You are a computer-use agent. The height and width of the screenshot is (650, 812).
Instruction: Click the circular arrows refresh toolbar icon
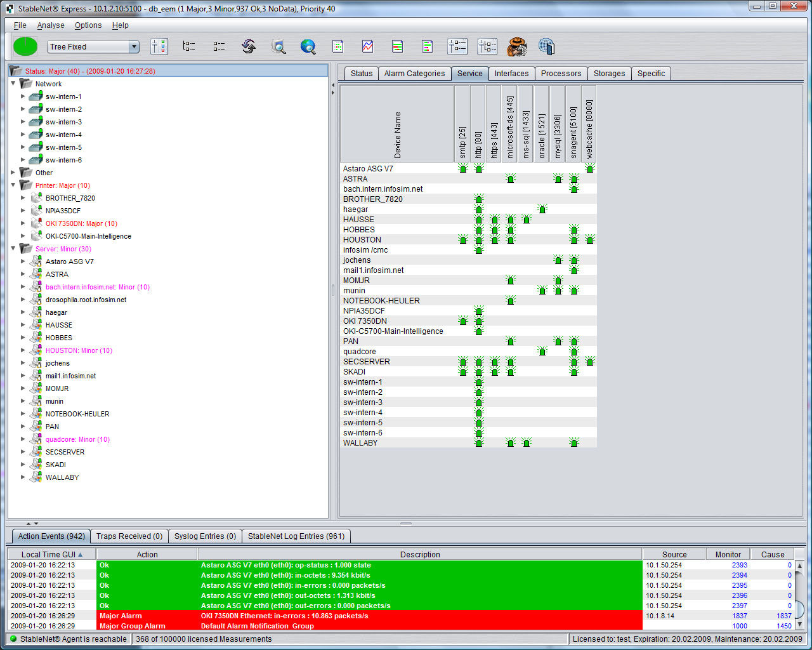[x=249, y=46]
